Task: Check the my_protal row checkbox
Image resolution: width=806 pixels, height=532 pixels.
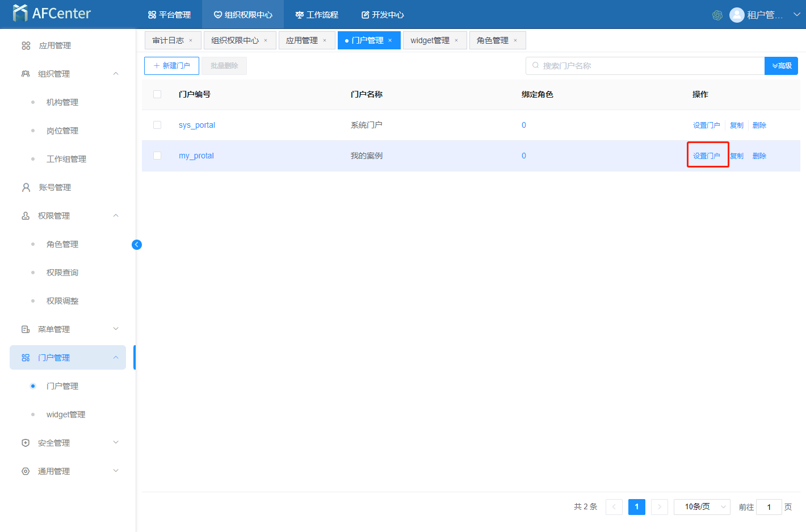Action: pos(157,156)
